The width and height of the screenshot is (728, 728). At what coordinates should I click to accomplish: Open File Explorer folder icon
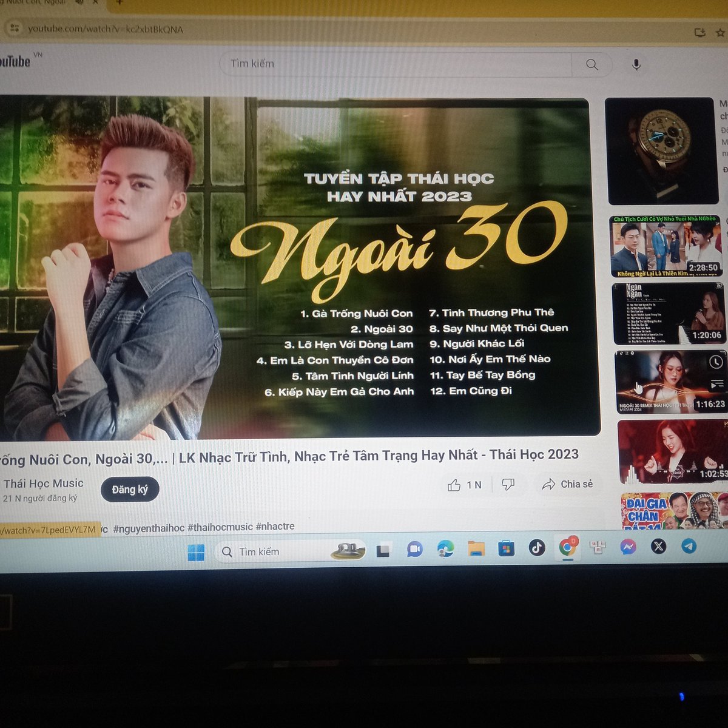click(476, 548)
